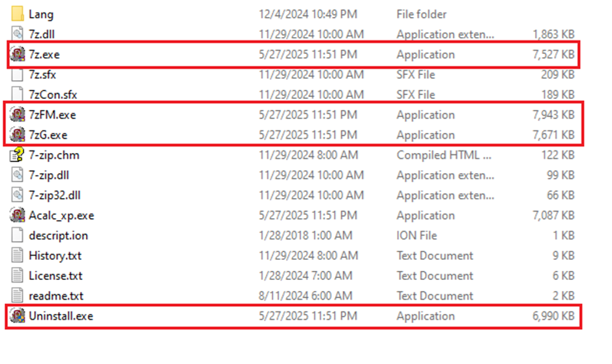The width and height of the screenshot is (612, 364).
Task: Click the SFX File type of 7zCon.sfx
Action: click(x=416, y=95)
